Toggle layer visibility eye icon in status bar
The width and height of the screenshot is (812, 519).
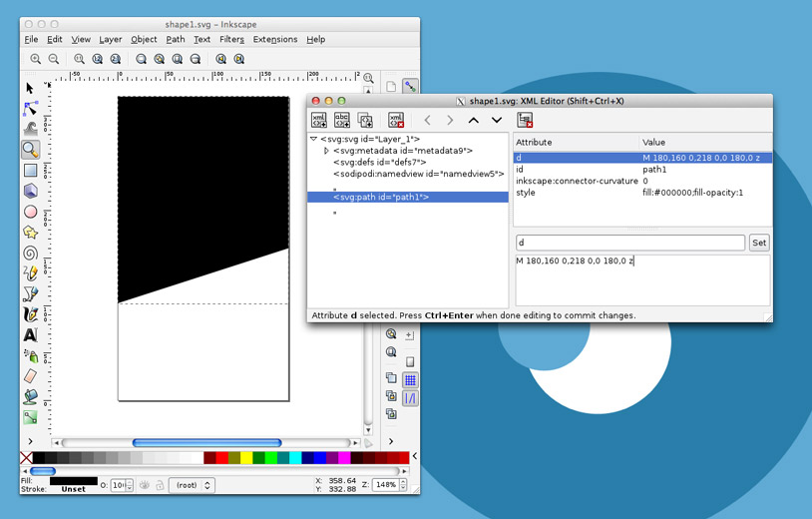point(145,485)
